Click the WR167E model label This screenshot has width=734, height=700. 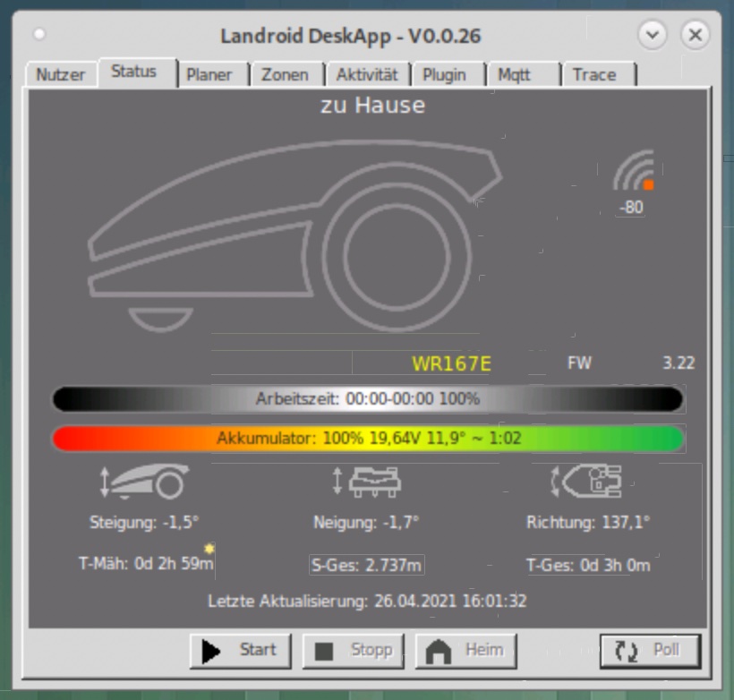point(451,363)
